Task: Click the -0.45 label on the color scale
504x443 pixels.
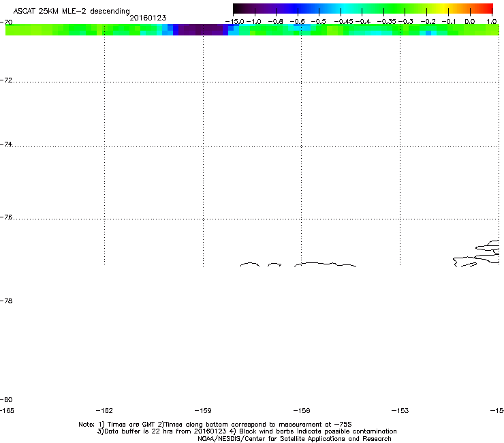Action: [x=344, y=22]
